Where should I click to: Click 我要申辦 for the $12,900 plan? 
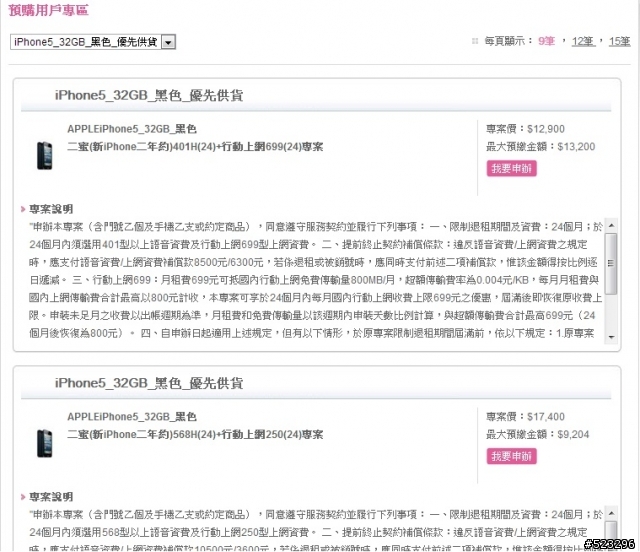(x=511, y=168)
